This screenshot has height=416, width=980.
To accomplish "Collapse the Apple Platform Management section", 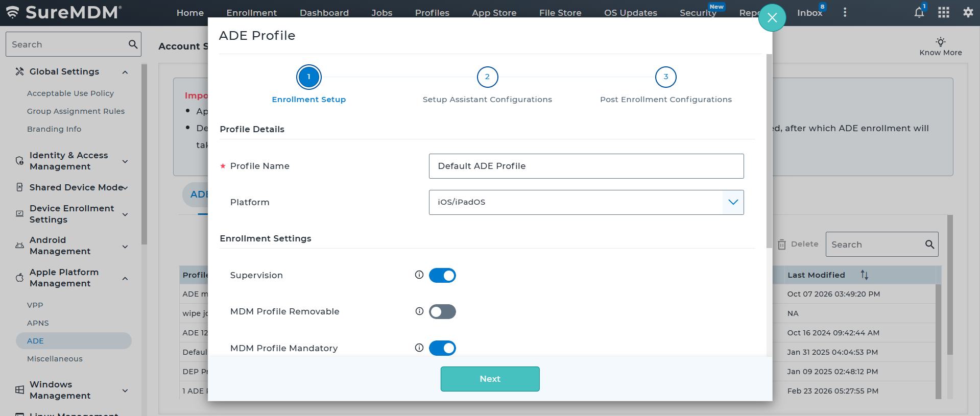I will coord(125,278).
